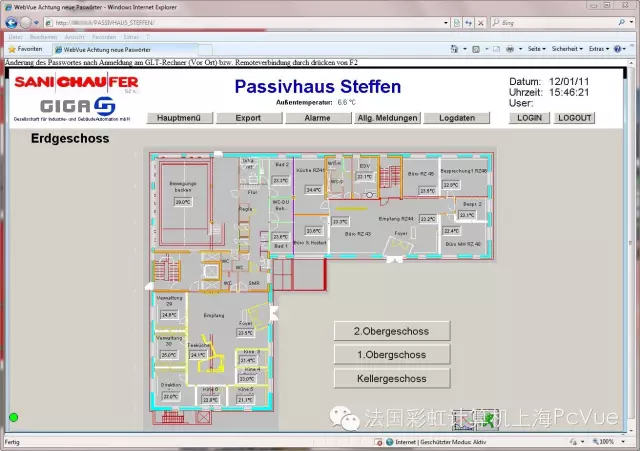Screen dimensions: 640x451
Task: Click the refresh page icon
Action: pos(469,23)
